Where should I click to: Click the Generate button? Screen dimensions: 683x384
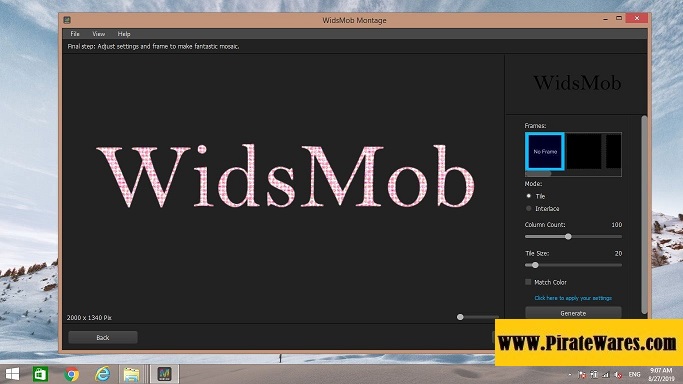(573, 313)
